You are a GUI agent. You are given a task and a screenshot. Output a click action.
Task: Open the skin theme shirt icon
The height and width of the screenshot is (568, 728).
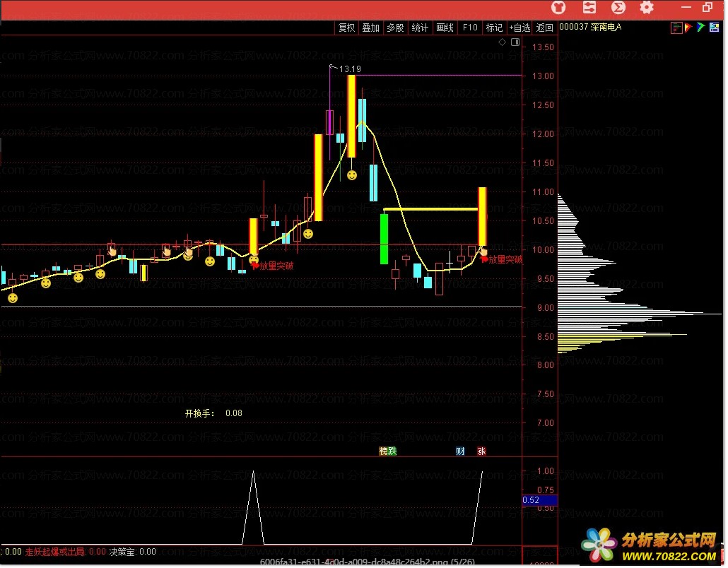(x=558, y=7)
